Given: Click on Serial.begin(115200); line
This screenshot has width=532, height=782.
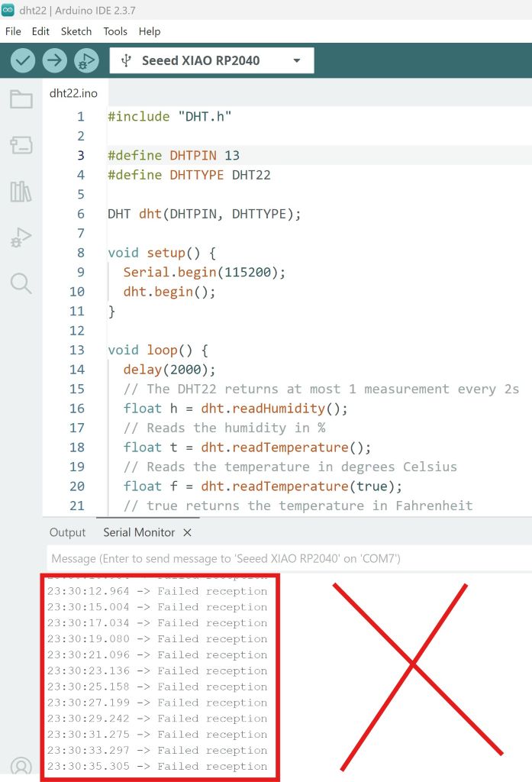Looking at the screenshot, I should tap(205, 273).
